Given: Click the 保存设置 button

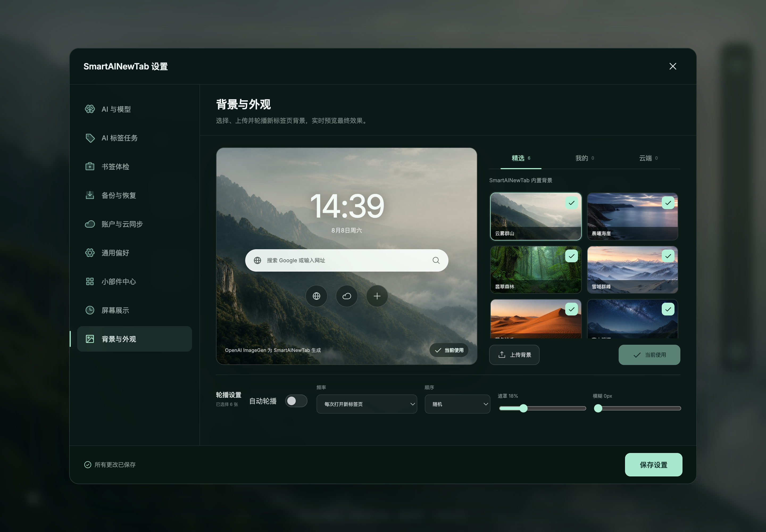Looking at the screenshot, I should coord(653,465).
